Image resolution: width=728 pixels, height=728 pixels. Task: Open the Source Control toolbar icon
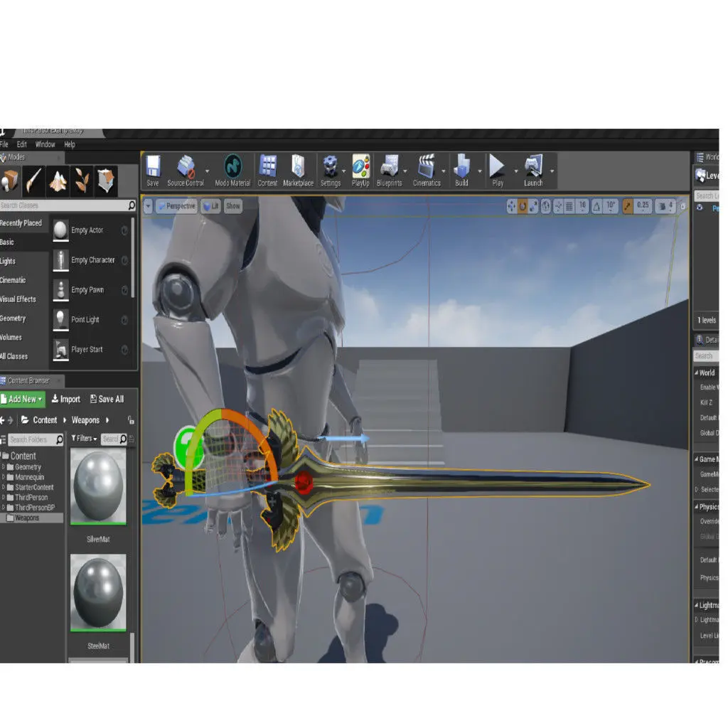coord(186,171)
